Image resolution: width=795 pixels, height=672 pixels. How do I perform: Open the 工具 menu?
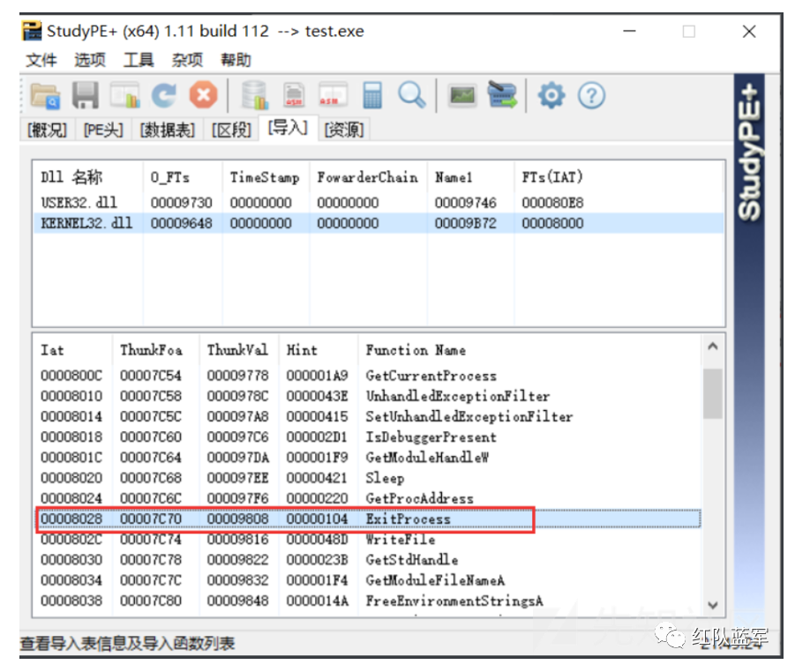[x=139, y=60]
